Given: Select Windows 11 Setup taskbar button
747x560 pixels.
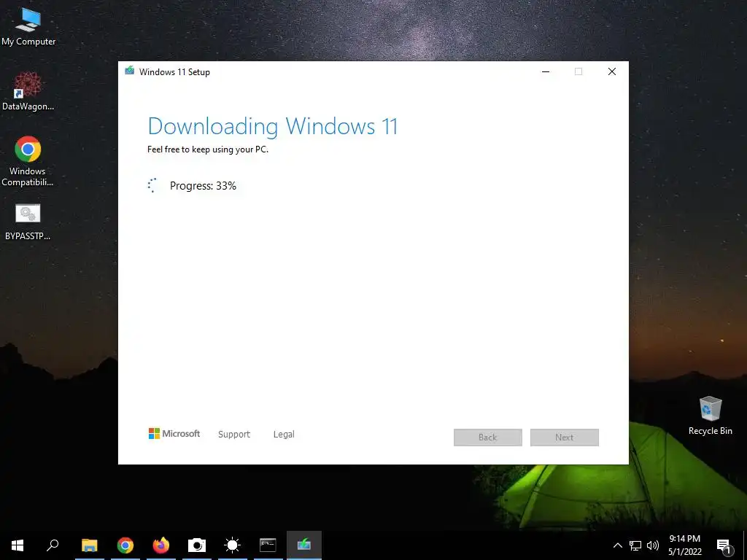Looking at the screenshot, I should (x=304, y=545).
